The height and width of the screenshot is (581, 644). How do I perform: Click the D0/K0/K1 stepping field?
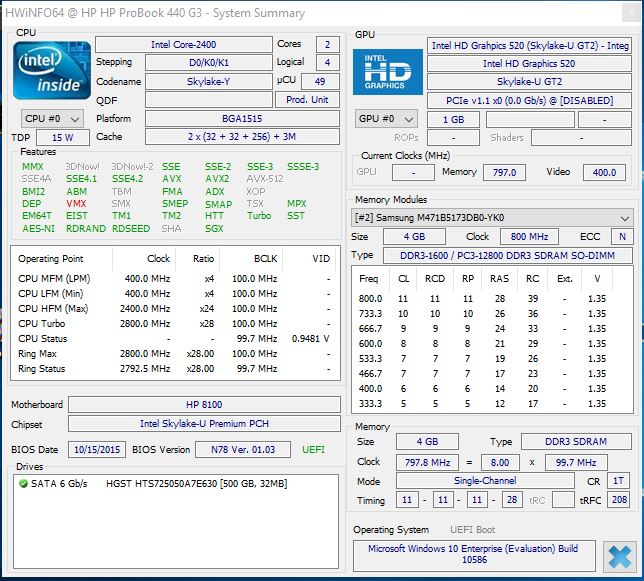(x=209, y=62)
